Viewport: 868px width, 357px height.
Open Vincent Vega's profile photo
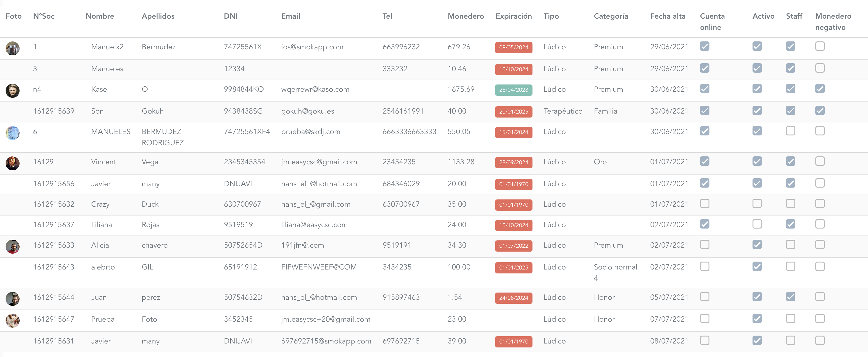coord(13,163)
